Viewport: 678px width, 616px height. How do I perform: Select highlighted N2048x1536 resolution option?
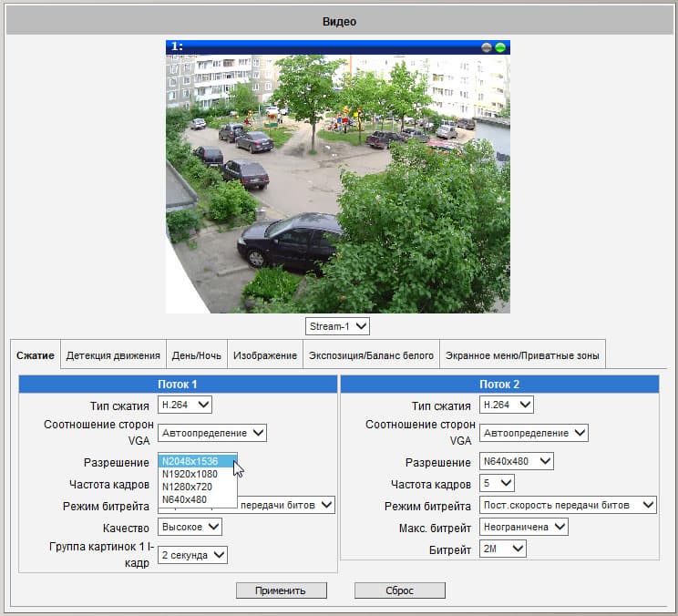pos(190,461)
